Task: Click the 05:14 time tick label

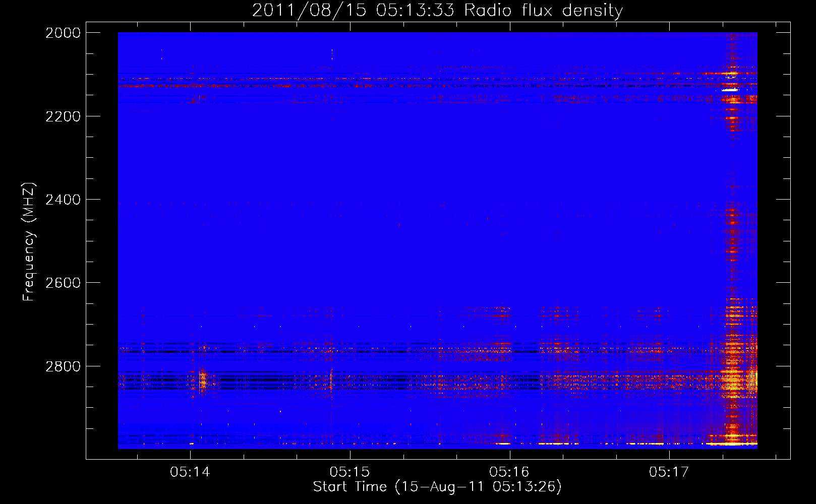Action: tap(190, 472)
